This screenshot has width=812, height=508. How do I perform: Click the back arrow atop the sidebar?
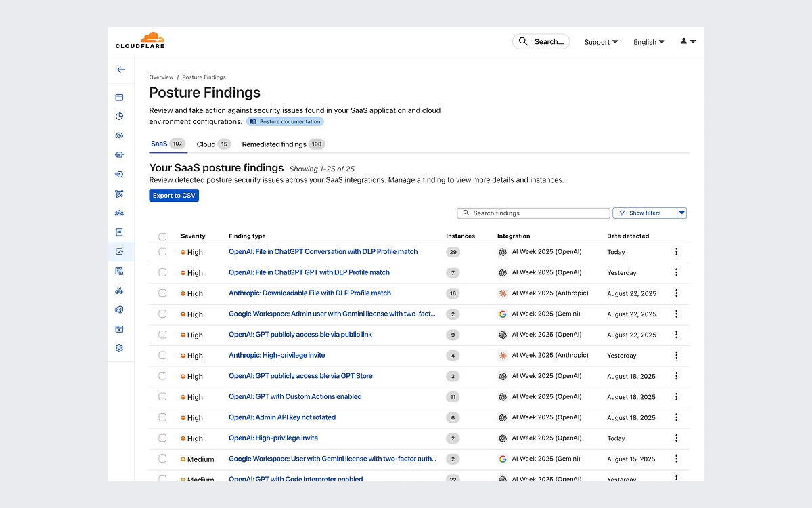click(120, 70)
